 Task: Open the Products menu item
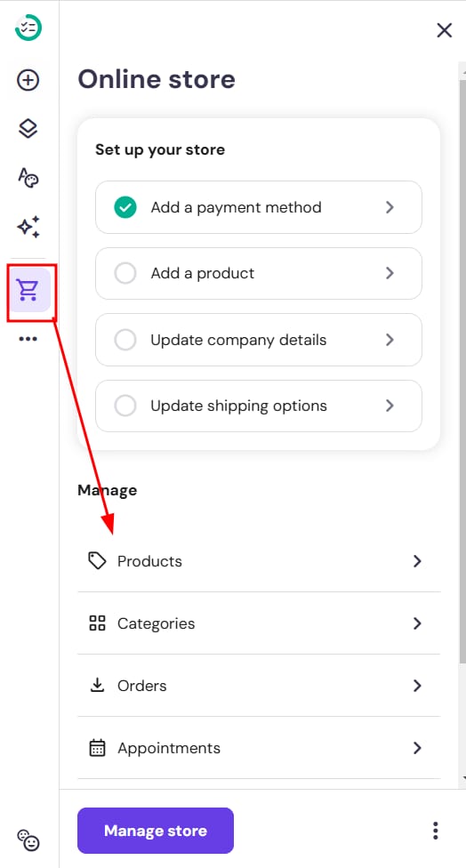click(x=259, y=561)
